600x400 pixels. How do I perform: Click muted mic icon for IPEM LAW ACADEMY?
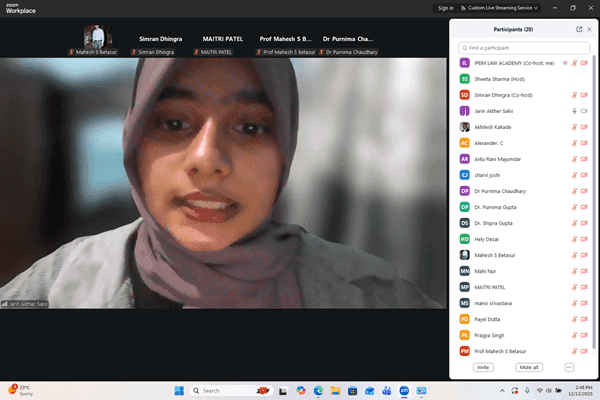574,63
